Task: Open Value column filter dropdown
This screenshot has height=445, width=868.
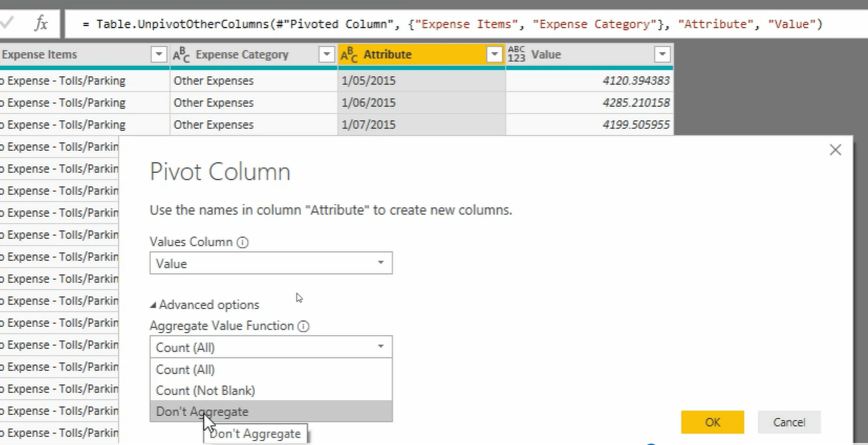Action: (x=662, y=54)
